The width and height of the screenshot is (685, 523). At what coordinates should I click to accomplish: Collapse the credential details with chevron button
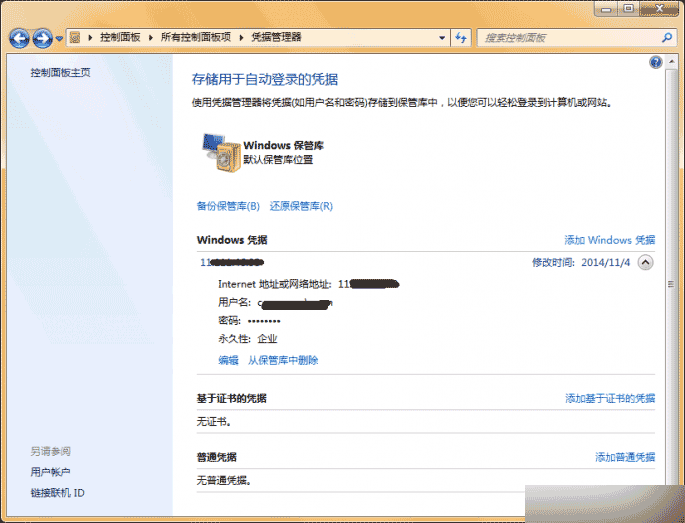coord(645,262)
